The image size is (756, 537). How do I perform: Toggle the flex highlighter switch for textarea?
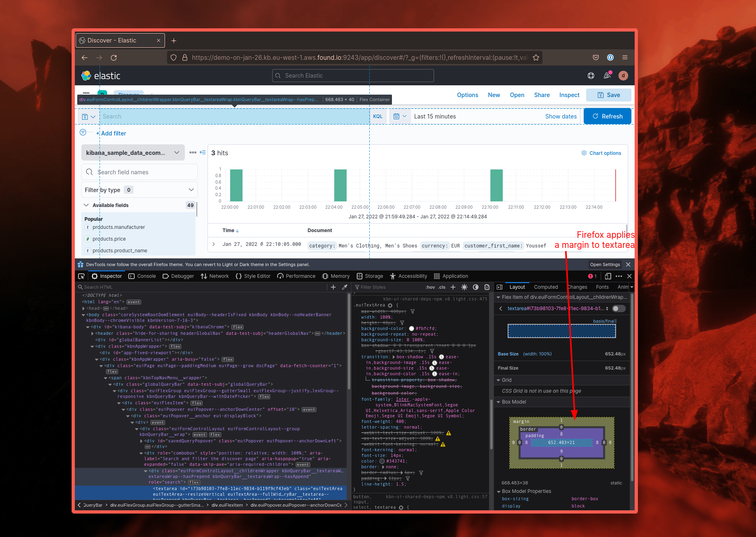(x=619, y=309)
